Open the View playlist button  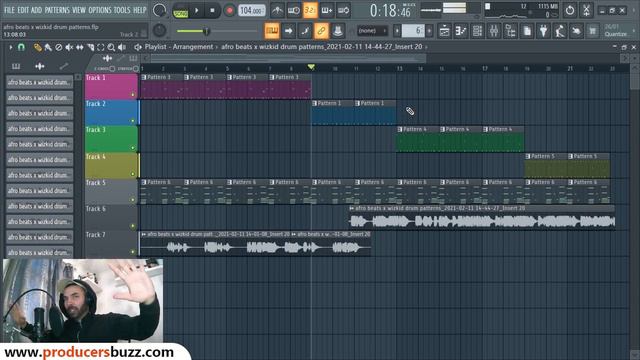[444, 31]
